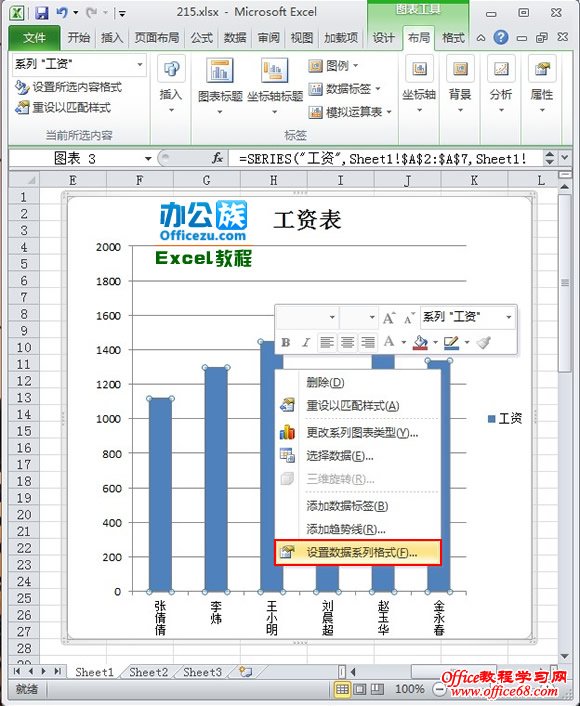This screenshot has width=580, height=706.
Task: Switch to the 格式 Format tab
Action: 453,38
